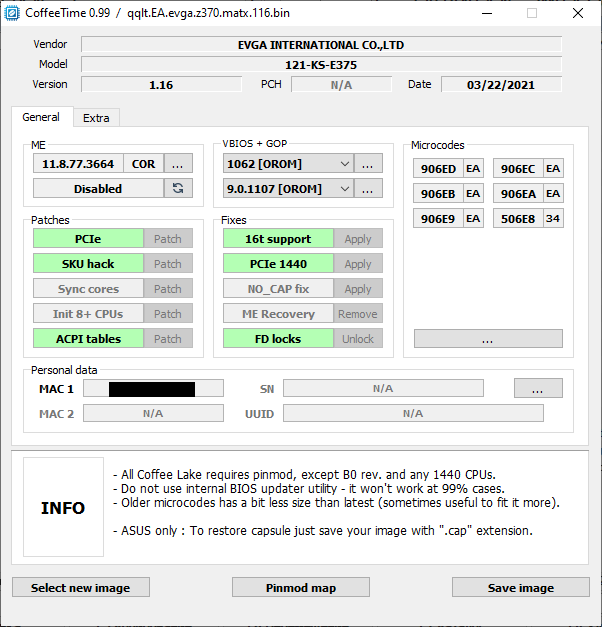Click the 16t support status label
The height and width of the screenshot is (627, 602).
[x=278, y=239]
